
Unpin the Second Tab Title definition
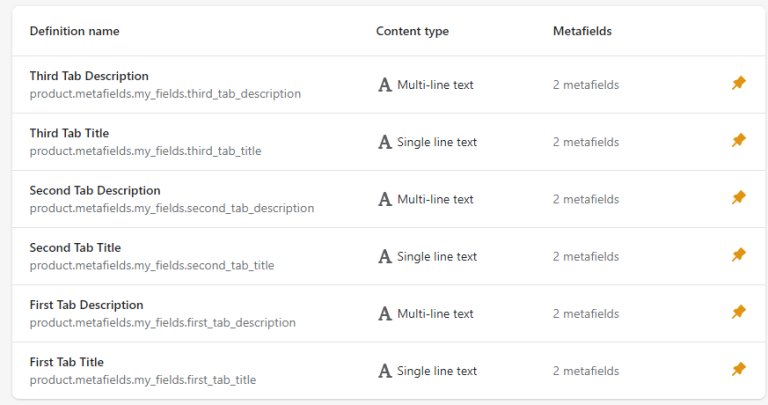(739, 255)
